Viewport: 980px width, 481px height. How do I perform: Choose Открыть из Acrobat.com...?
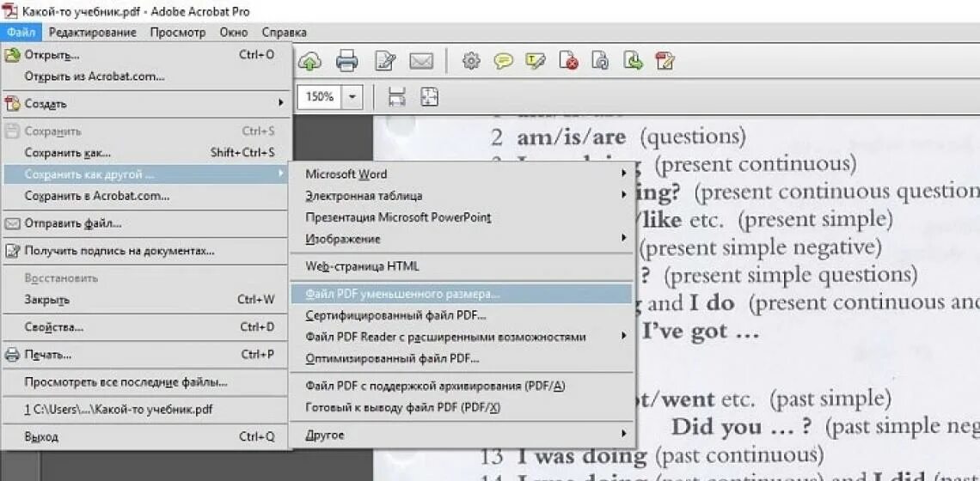pos(146,76)
